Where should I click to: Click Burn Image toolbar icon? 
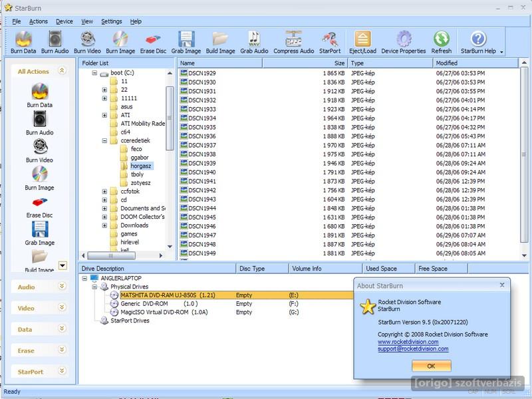click(120, 43)
